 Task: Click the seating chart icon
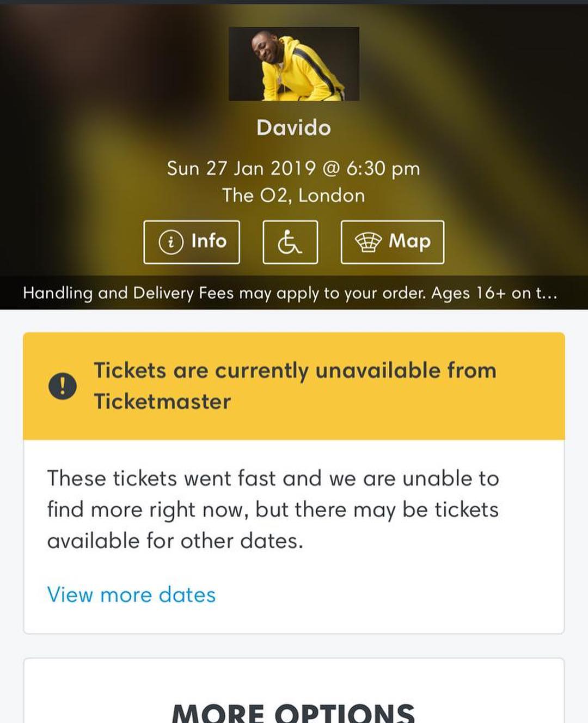368,242
